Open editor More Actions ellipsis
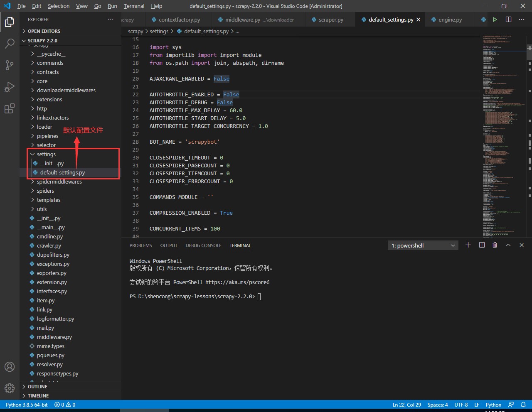This screenshot has width=532, height=412. coord(522,20)
